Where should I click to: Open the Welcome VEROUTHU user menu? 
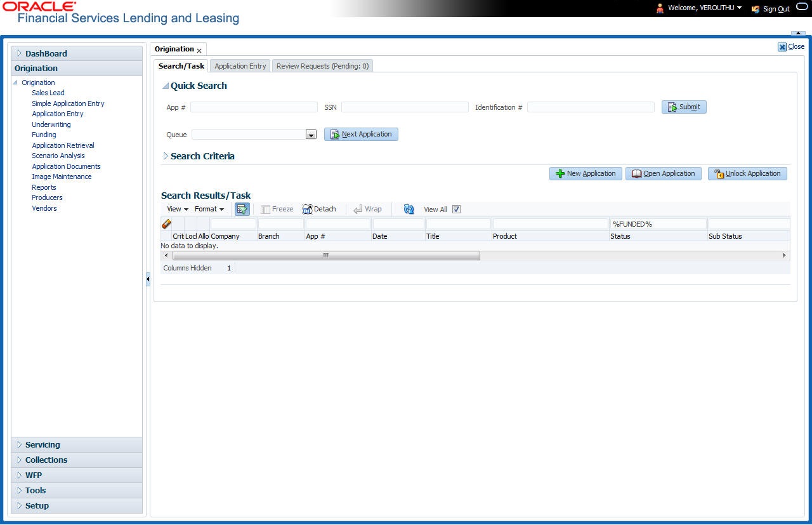pyautogui.click(x=705, y=8)
